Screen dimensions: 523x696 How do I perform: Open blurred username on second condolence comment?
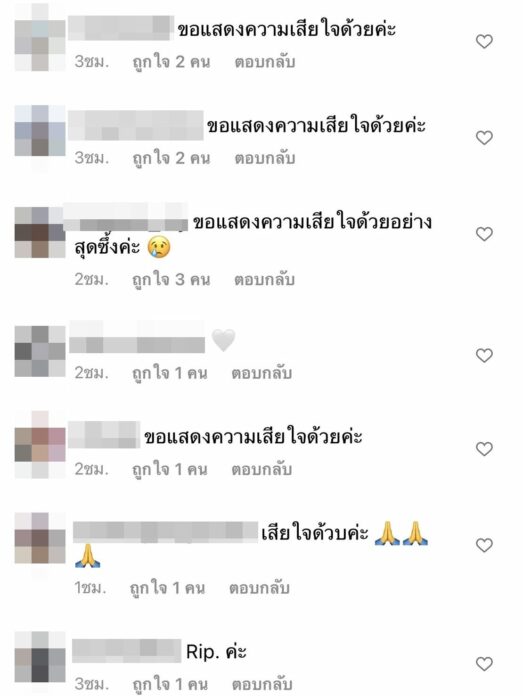pyautogui.click(x=136, y=126)
